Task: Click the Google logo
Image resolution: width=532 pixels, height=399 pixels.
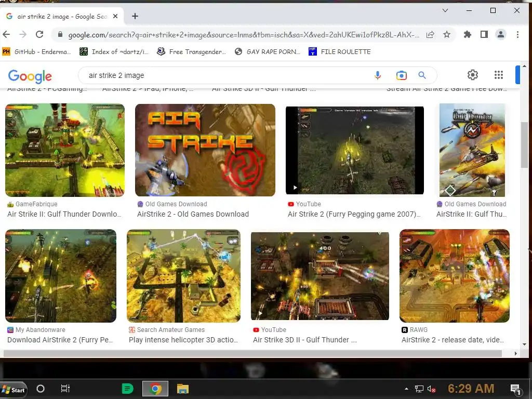Action: tap(30, 76)
